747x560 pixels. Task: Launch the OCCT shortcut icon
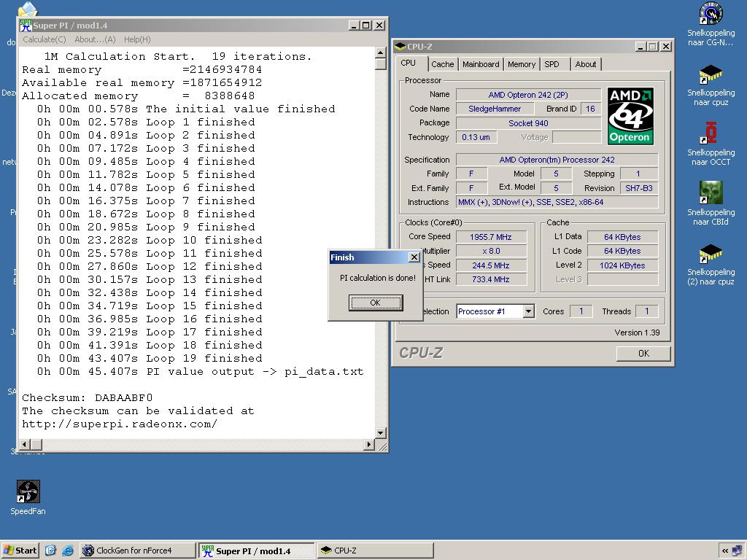tap(711, 133)
